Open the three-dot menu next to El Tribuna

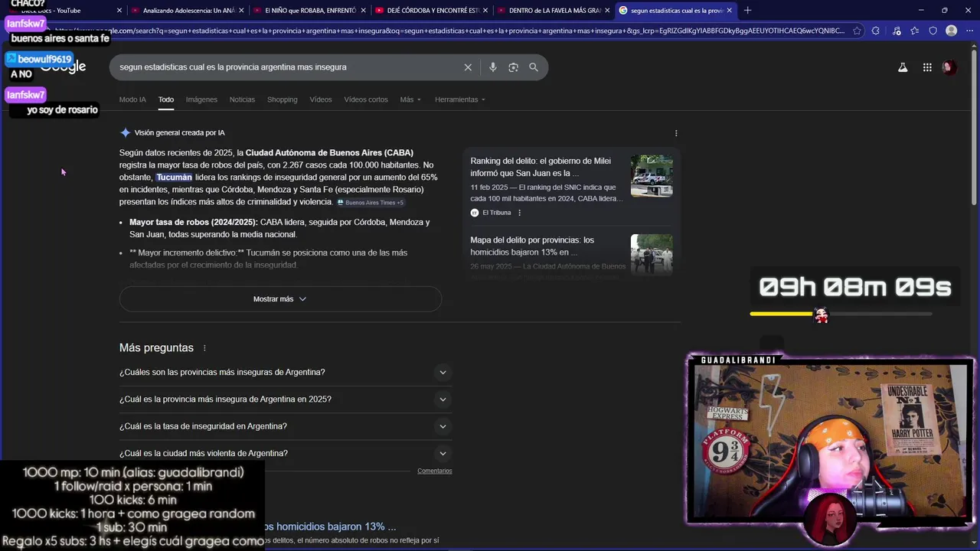click(519, 213)
